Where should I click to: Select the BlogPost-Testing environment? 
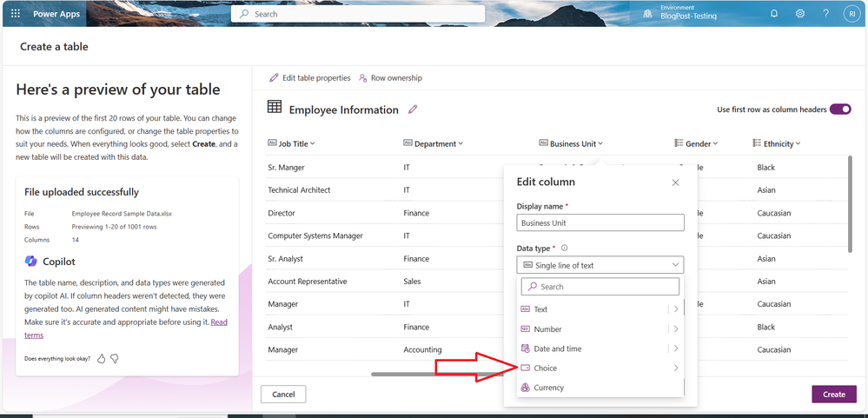[689, 17]
